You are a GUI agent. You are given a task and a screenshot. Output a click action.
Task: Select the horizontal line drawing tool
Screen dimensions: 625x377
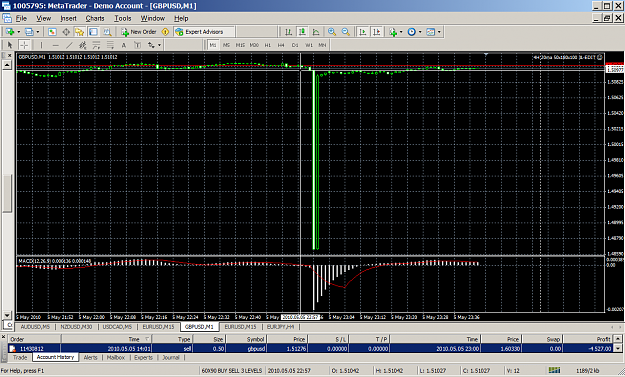coord(55,45)
